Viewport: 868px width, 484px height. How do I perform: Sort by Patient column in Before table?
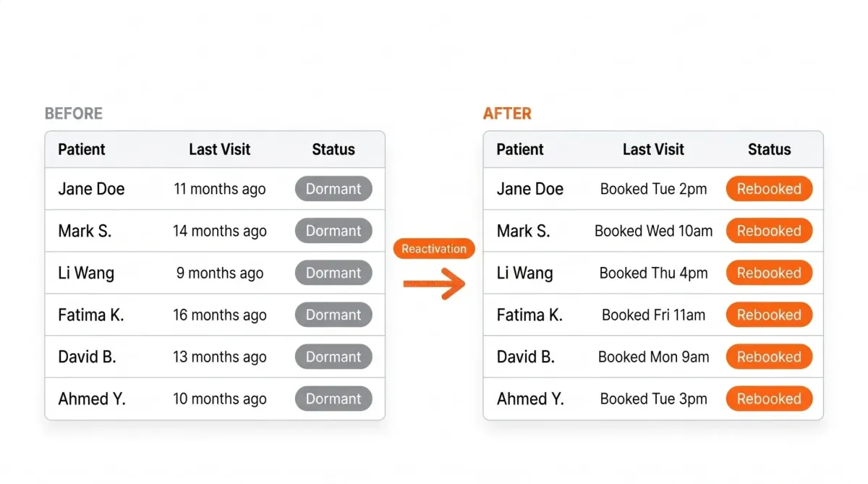(82, 150)
